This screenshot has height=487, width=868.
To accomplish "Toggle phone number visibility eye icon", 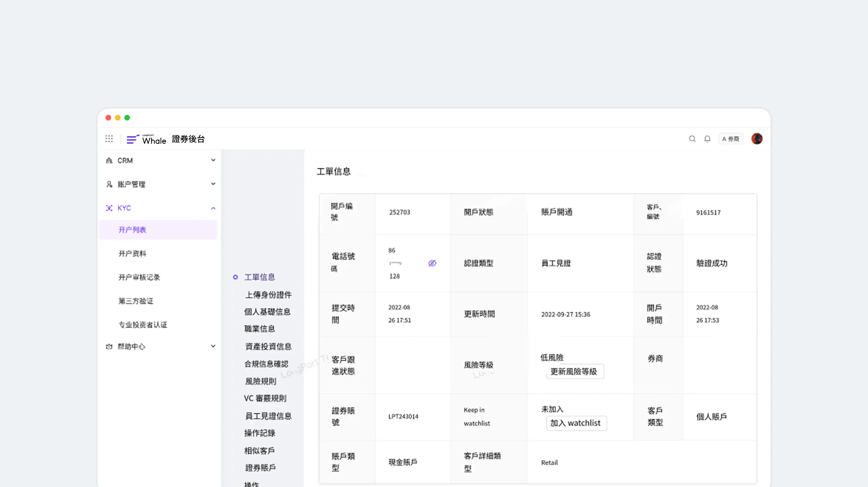I will pyautogui.click(x=432, y=263).
